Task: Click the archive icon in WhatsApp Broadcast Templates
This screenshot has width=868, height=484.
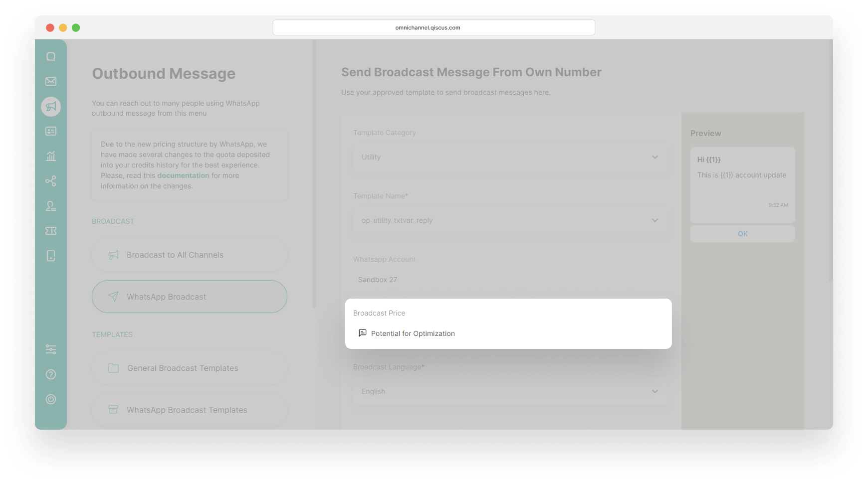Action: [x=113, y=410]
